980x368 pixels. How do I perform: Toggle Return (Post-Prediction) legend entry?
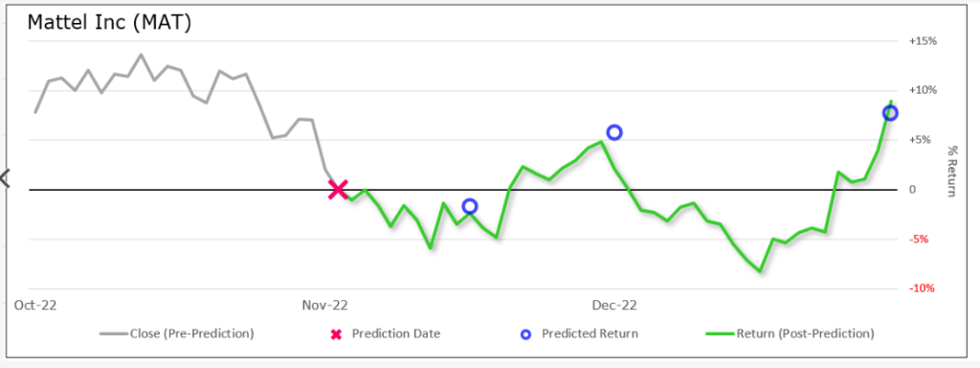(x=790, y=333)
